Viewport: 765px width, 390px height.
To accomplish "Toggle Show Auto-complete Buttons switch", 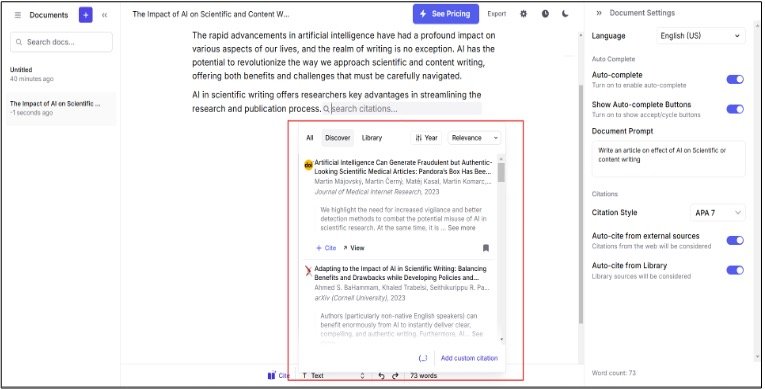I will tap(735, 109).
